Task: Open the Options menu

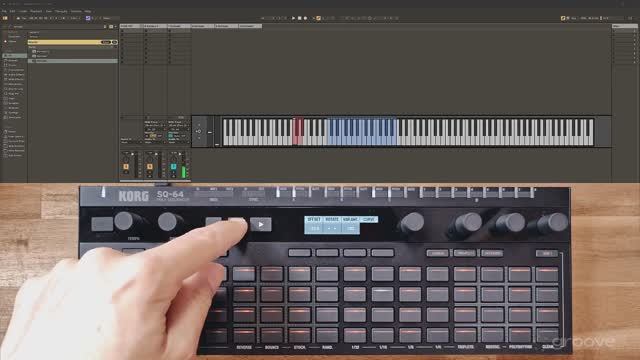Action: 76,11
